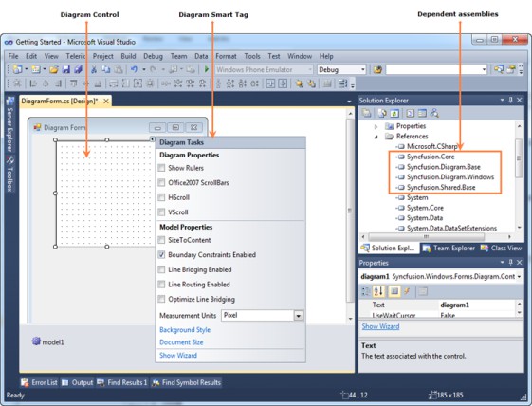Click View Code icon in Solution Explorer

(x=410, y=113)
